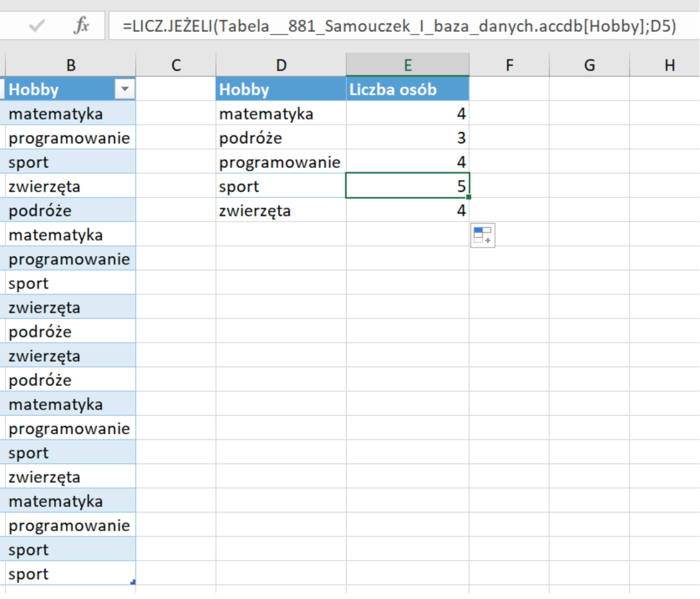Image resolution: width=700 pixels, height=599 pixels.
Task: Click the Hobby header in column D
Action: point(281,89)
